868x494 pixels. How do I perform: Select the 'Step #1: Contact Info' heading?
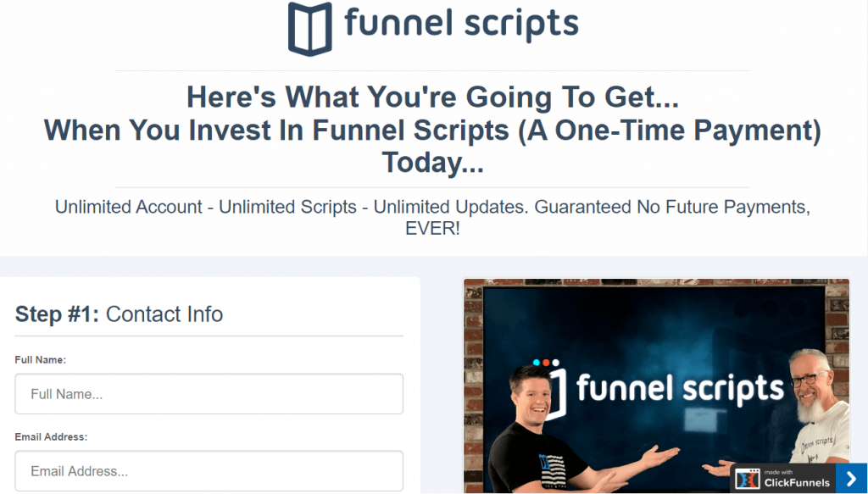[119, 314]
